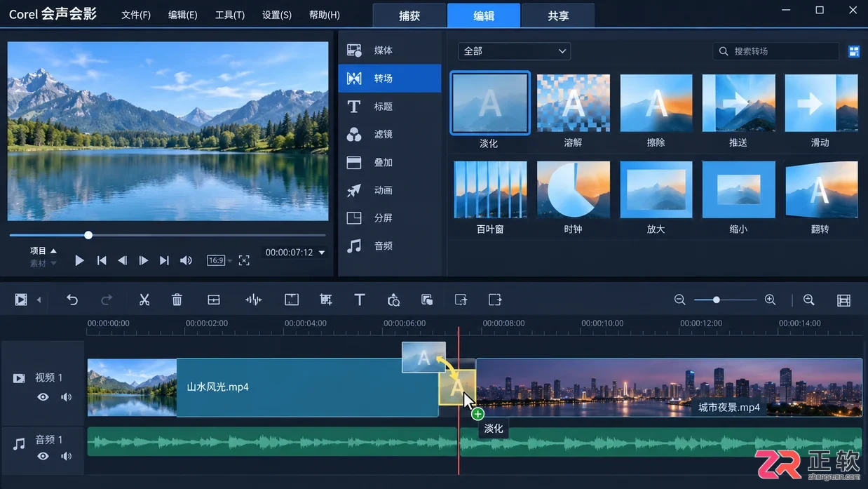Hide the 音频 1 track with eye icon
Viewport: 868px width, 489px height.
point(43,456)
